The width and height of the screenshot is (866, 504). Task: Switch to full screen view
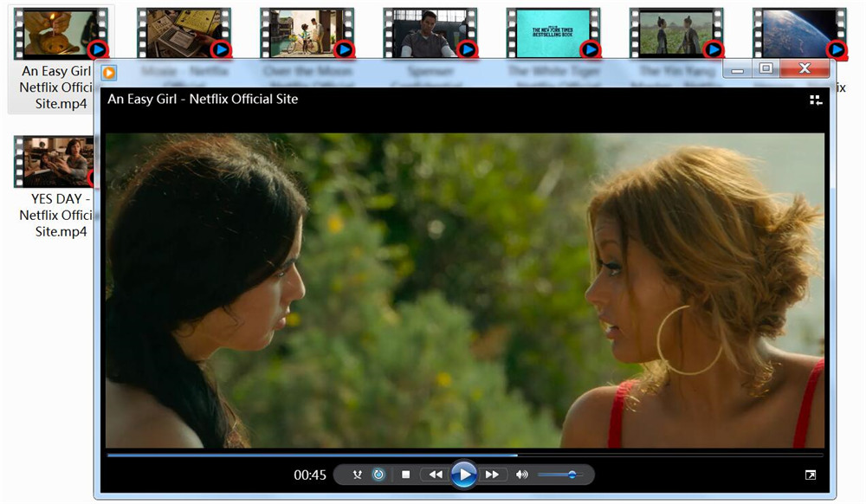click(x=811, y=475)
